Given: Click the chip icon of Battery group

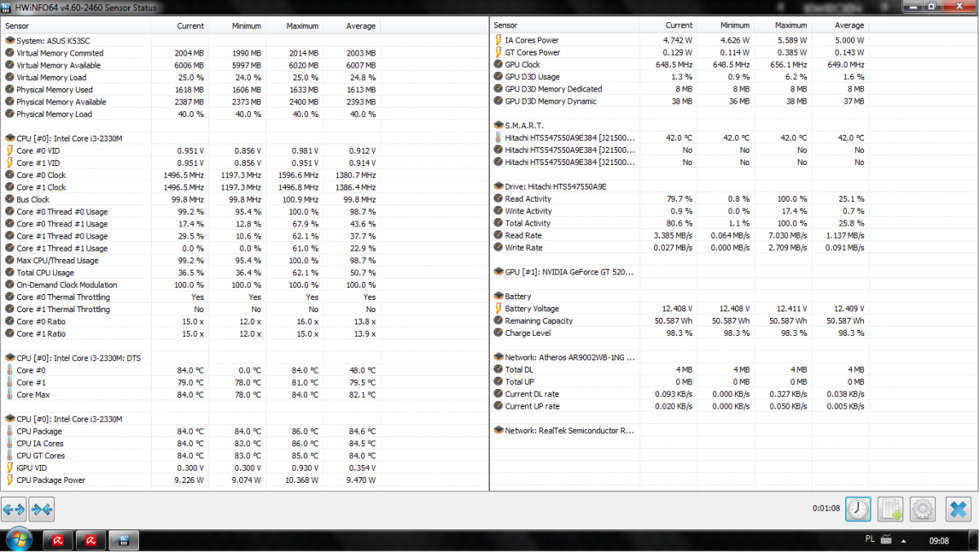Looking at the screenshot, I should pos(498,297).
